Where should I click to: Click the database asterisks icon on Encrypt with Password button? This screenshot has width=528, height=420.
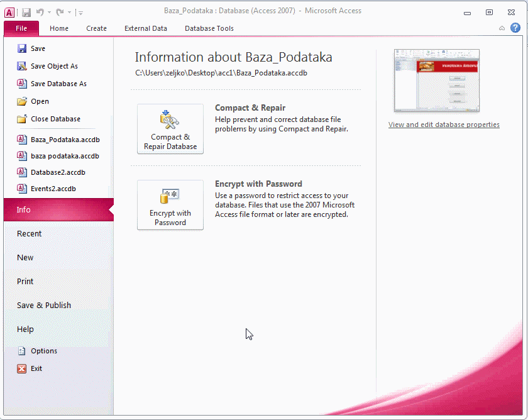tap(169, 196)
